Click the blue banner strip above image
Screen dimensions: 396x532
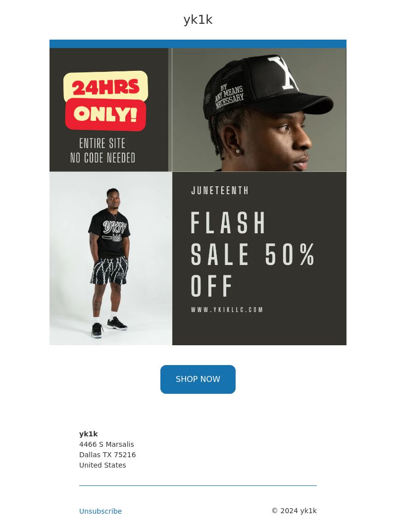[198, 44]
